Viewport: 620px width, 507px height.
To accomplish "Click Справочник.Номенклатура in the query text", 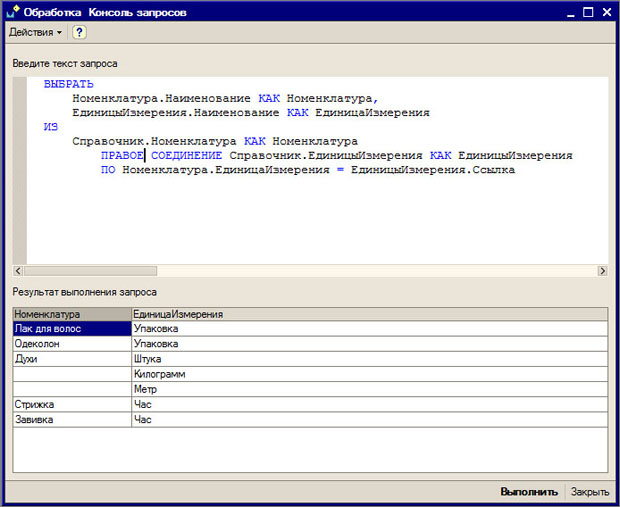I will pyautogui.click(x=154, y=141).
